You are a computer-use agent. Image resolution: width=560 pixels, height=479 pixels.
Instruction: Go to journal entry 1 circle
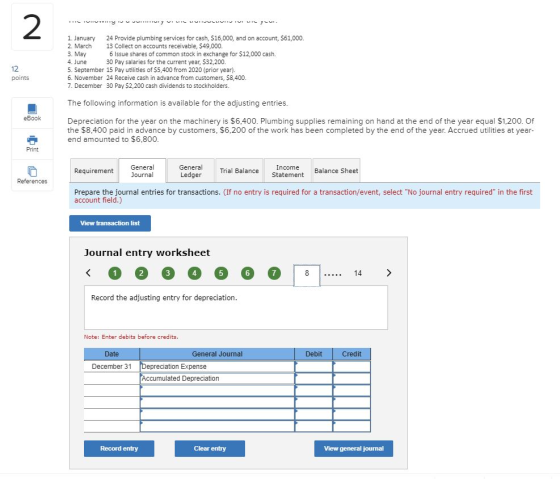[115, 273]
